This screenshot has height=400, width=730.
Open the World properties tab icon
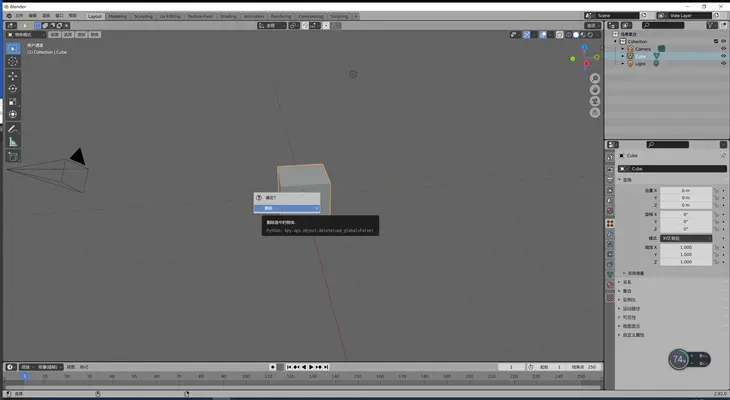point(610,211)
